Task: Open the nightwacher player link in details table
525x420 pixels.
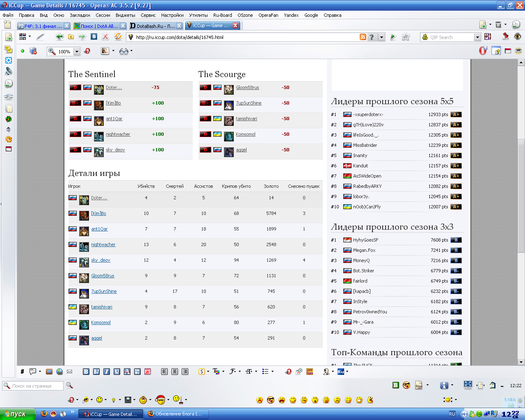Action: pos(103,244)
